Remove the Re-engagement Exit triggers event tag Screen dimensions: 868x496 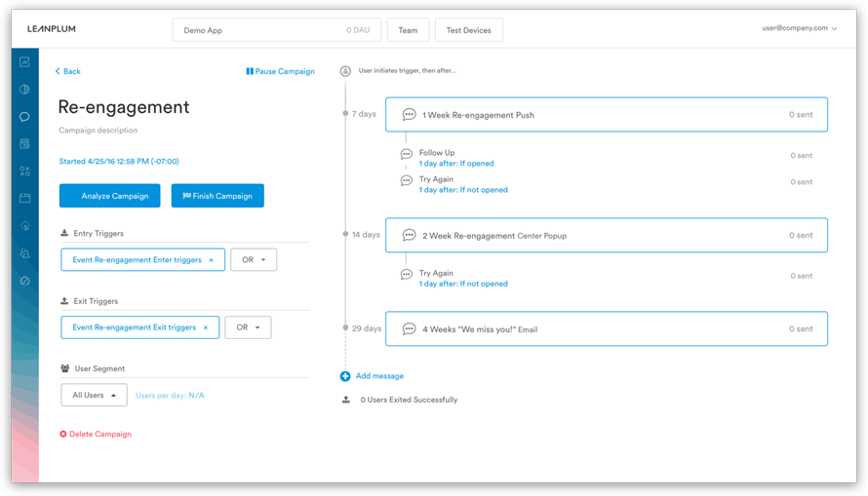point(206,327)
